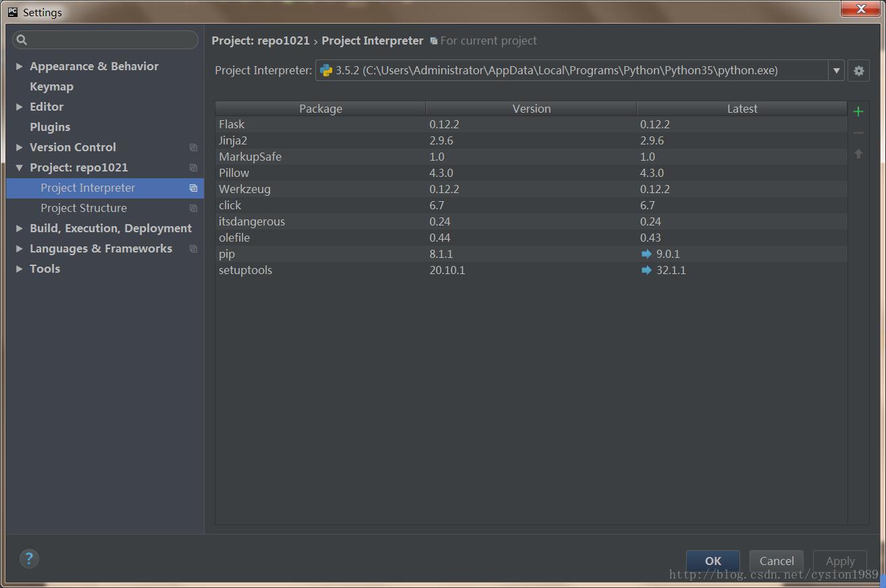Click Pillow latest version 4.3.0
The width and height of the screenshot is (886, 588).
652,173
